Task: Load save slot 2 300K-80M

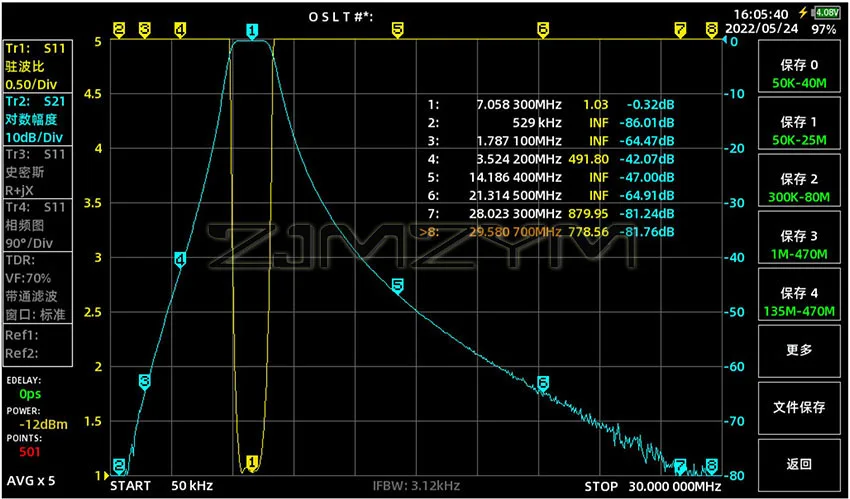Action: 799,181
